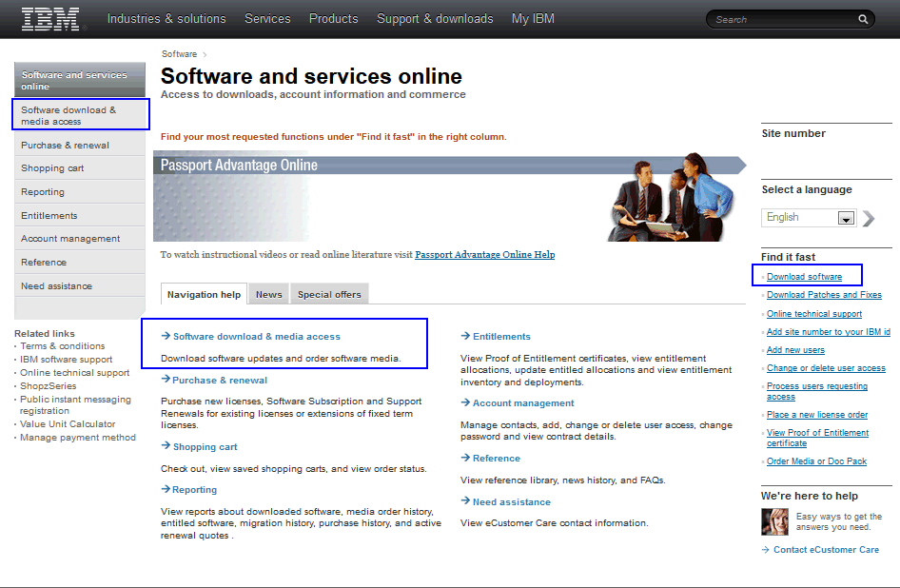
Task: Open Passport Advantage Online Help link
Action: [485, 254]
